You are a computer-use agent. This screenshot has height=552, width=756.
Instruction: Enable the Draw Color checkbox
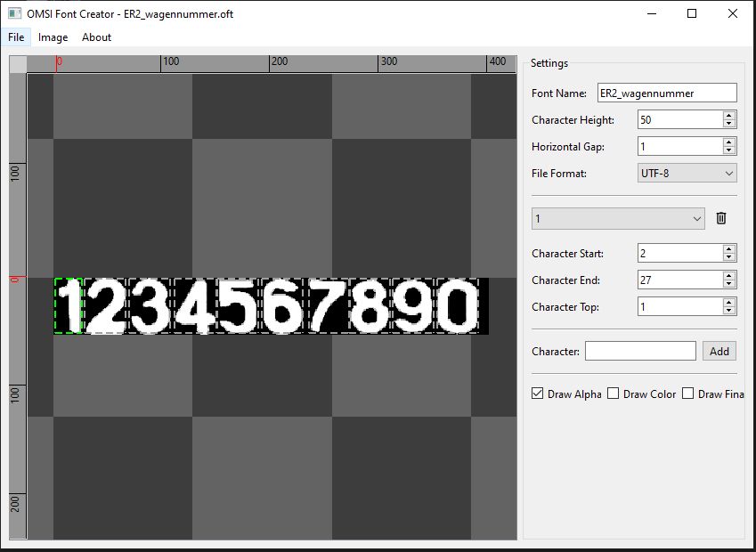614,394
